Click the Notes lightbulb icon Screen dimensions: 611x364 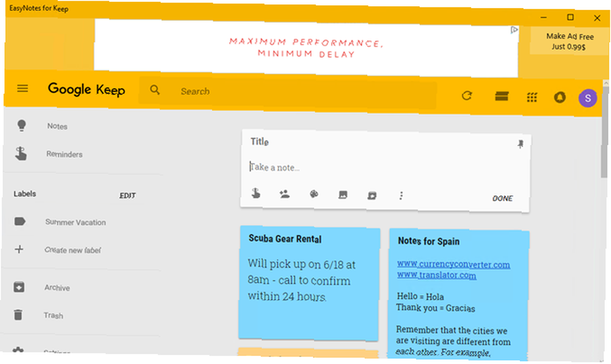pyautogui.click(x=21, y=125)
